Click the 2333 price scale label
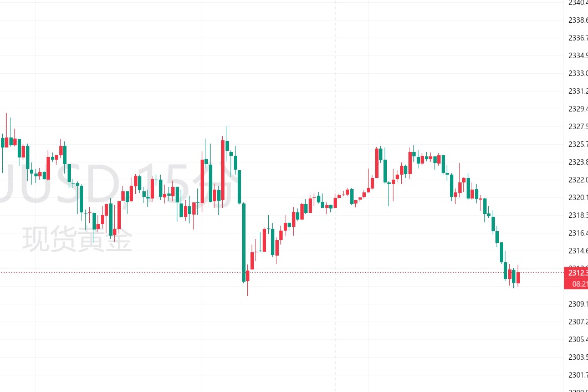Image resolution: width=588 pixels, height=392 pixels. [x=578, y=73]
